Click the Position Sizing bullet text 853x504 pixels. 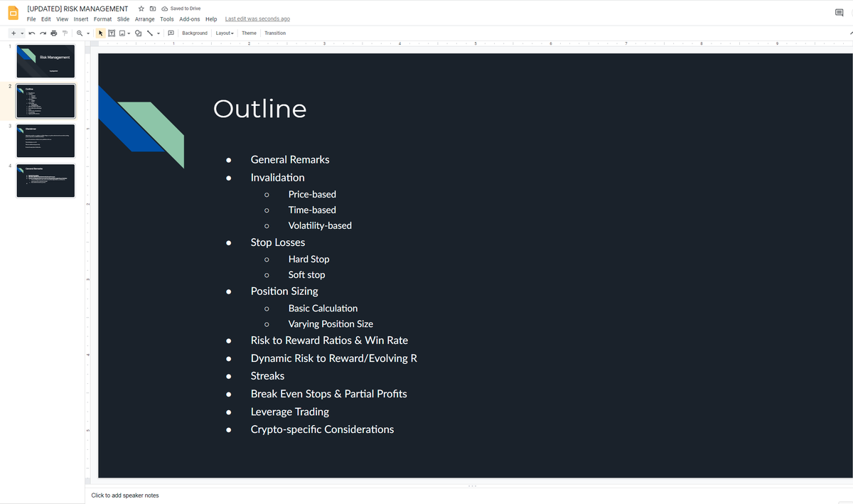284,291
